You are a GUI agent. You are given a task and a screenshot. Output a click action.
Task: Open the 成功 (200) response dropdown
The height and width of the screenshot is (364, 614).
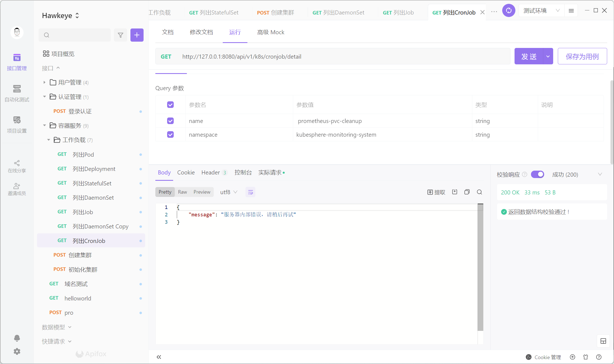577,174
